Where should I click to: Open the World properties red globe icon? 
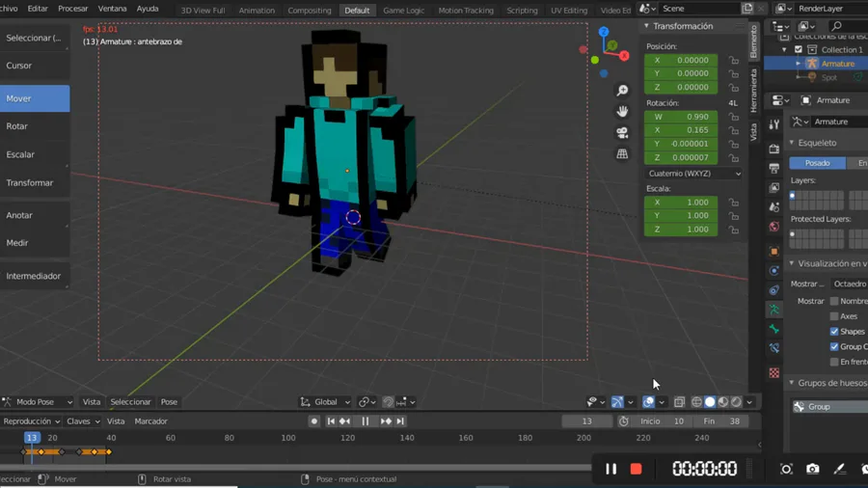tap(774, 227)
